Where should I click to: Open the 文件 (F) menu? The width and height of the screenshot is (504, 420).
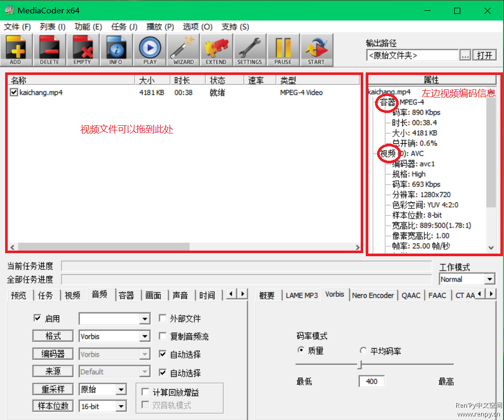click(17, 27)
